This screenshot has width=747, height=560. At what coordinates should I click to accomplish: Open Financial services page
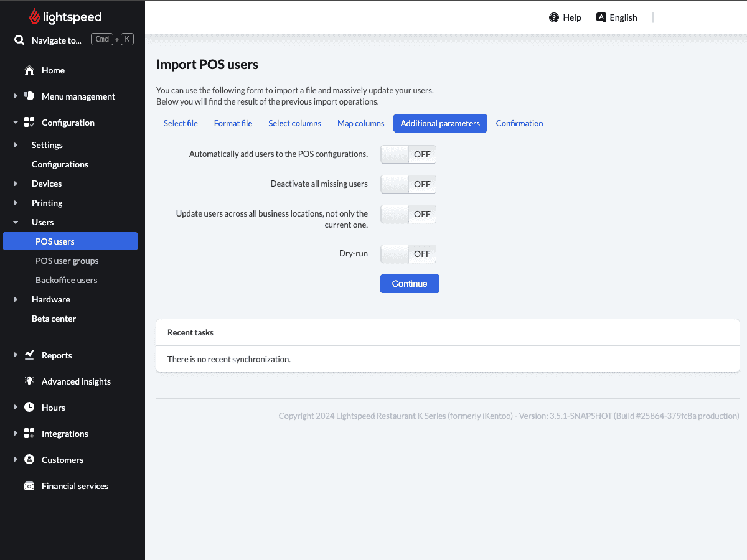pos(75,486)
